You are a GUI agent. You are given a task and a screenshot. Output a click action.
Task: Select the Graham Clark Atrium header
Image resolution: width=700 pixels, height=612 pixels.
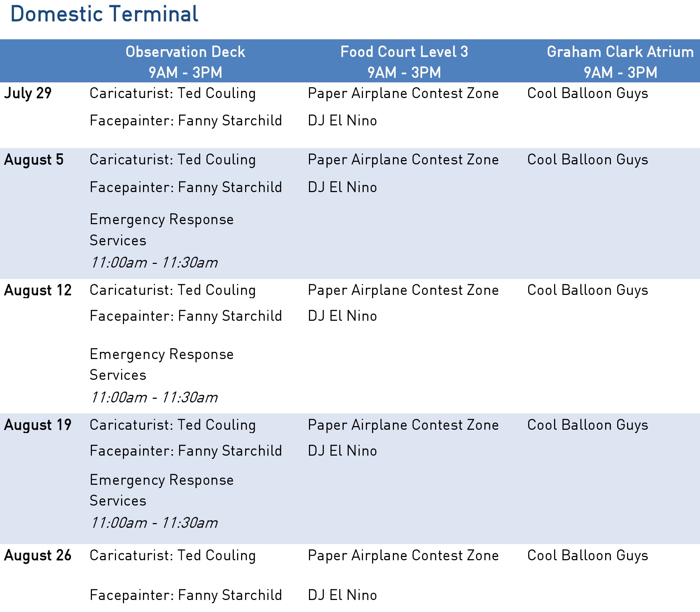pyautogui.click(x=620, y=62)
